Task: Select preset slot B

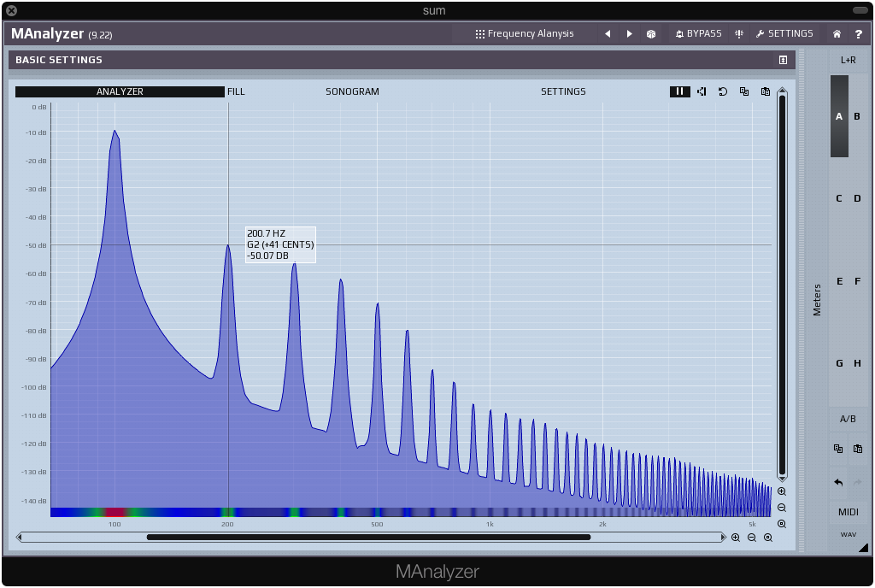Action: click(857, 116)
